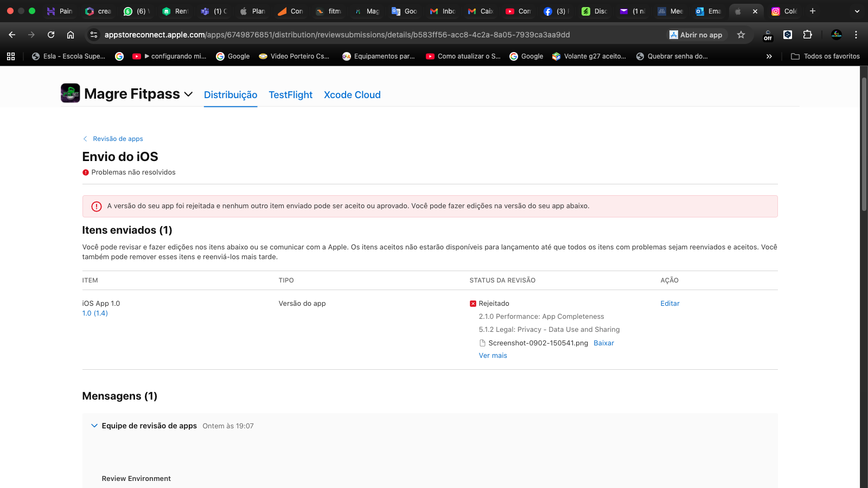Click the Review Environment heading
The height and width of the screenshot is (488, 868).
tap(136, 479)
